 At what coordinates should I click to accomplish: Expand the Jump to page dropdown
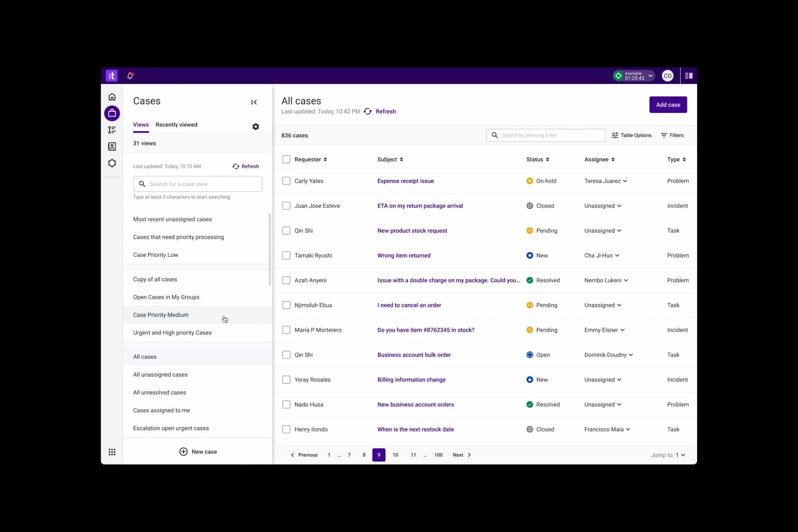(x=680, y=455)
